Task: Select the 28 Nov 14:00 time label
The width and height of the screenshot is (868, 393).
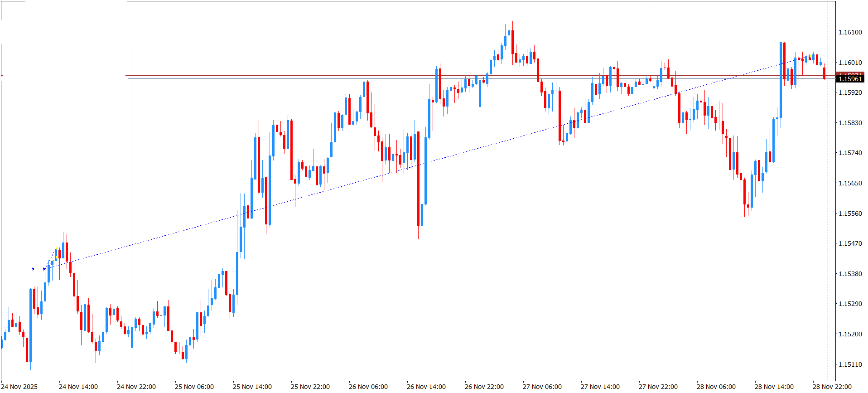Action: [x=774, y=387]
